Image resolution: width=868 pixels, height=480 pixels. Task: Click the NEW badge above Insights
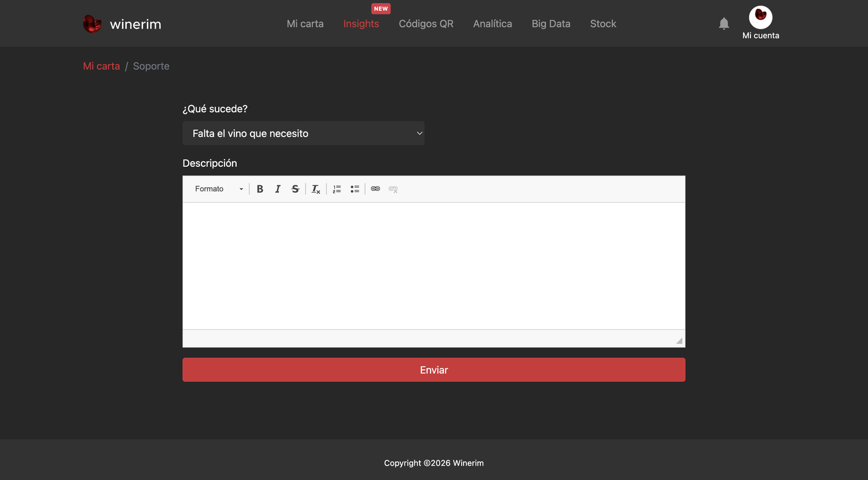point(381,9)
